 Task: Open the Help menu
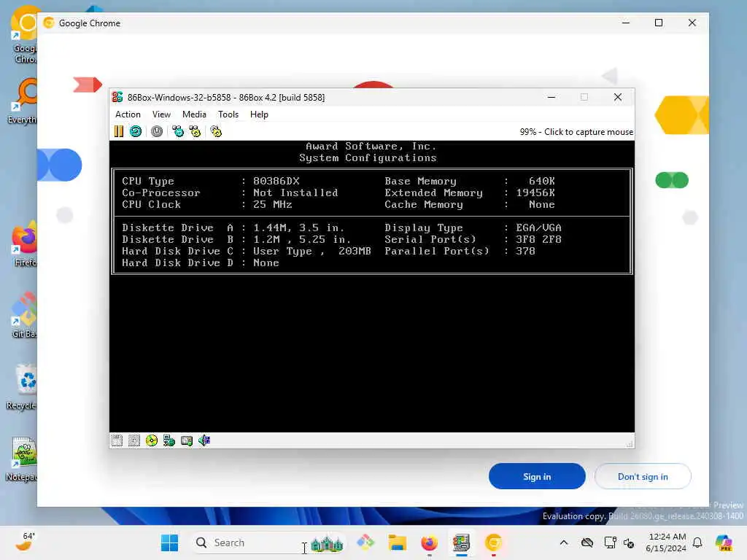[x=259, y=114]
